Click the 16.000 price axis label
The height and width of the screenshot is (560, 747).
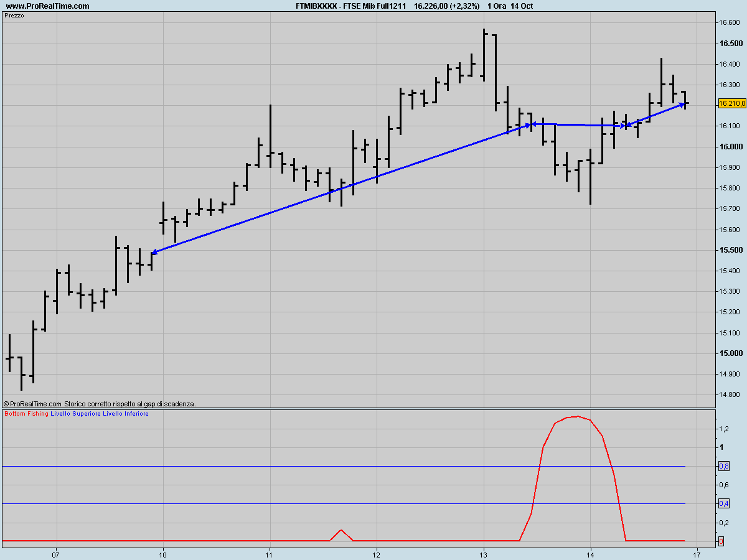pyautogui.click(x=731, y=147)
